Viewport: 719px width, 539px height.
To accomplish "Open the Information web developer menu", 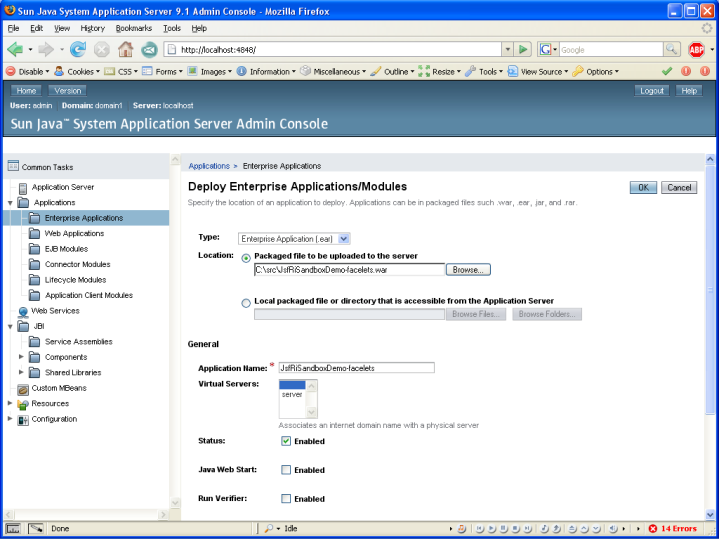I will point(266,72).
